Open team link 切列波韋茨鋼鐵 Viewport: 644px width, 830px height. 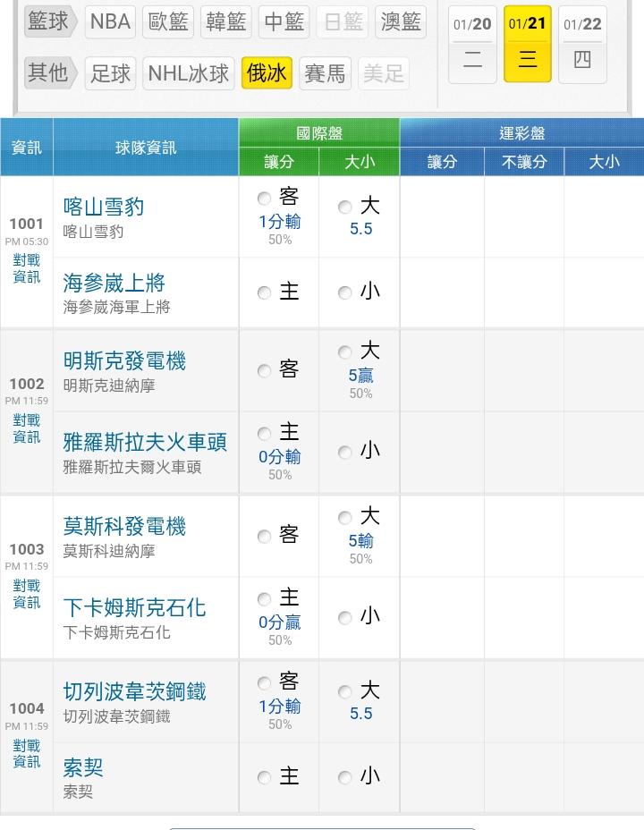pos(134,691)
